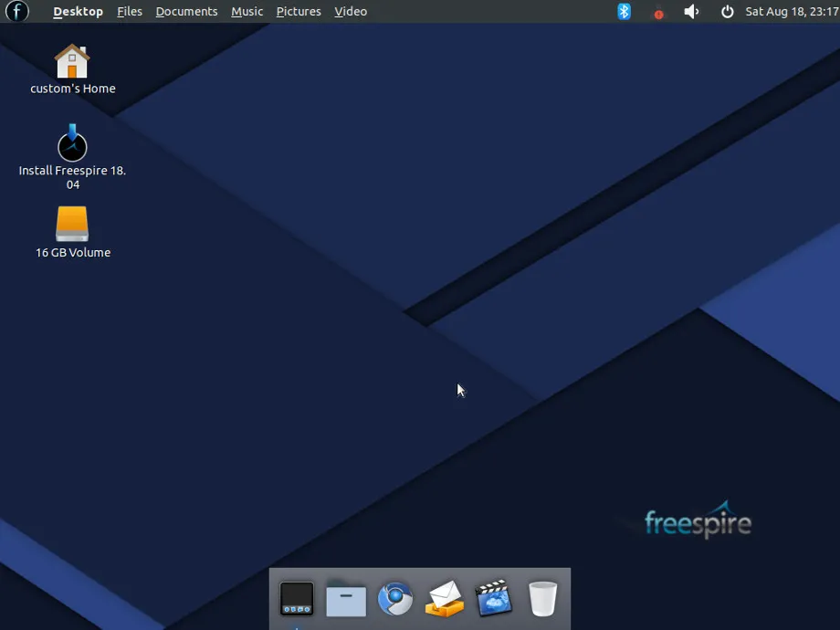840x630 pixels.
Task: Open the Music menu
Action: pos(247,11)
